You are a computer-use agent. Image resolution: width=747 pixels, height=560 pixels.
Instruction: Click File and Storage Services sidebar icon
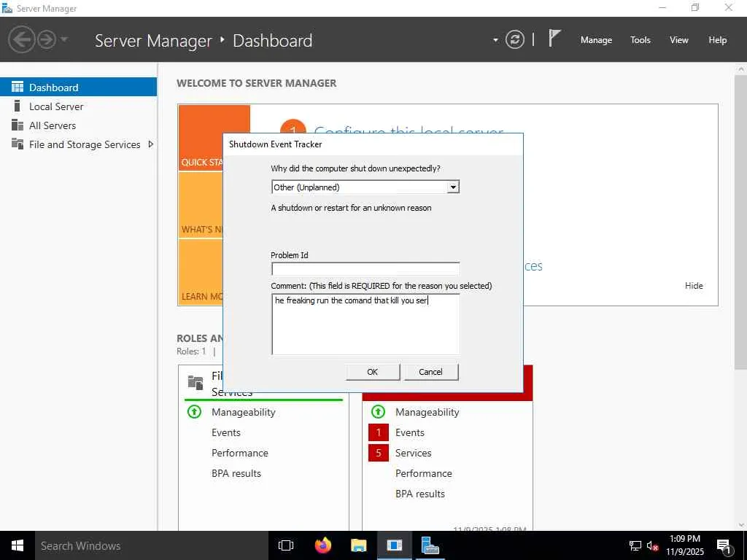coord(18,144)
